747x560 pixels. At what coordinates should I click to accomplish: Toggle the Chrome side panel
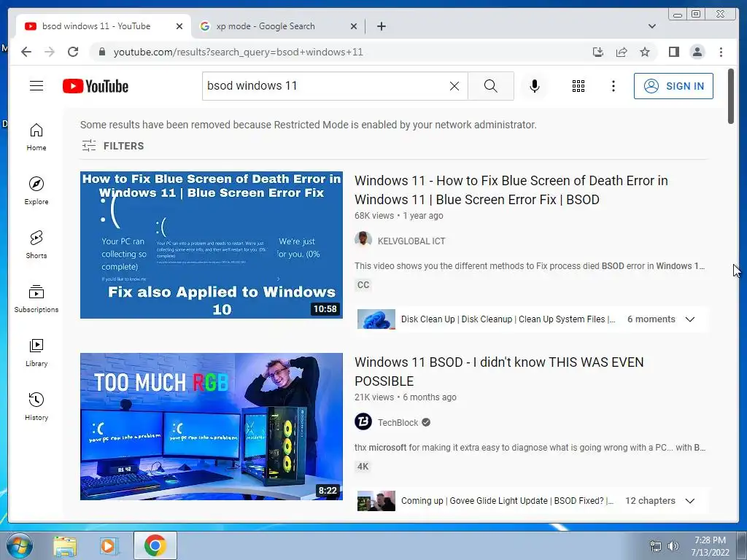[x=673, y=52]
